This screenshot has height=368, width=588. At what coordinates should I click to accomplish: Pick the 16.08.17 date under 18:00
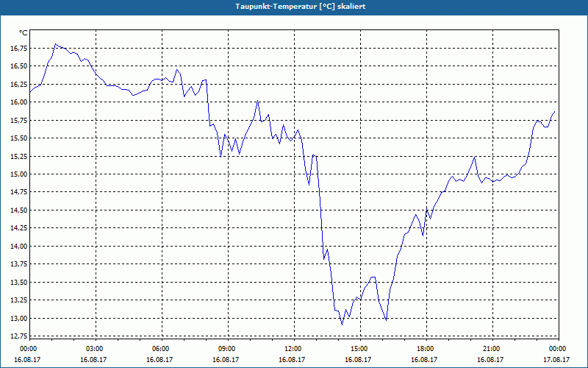425,359
